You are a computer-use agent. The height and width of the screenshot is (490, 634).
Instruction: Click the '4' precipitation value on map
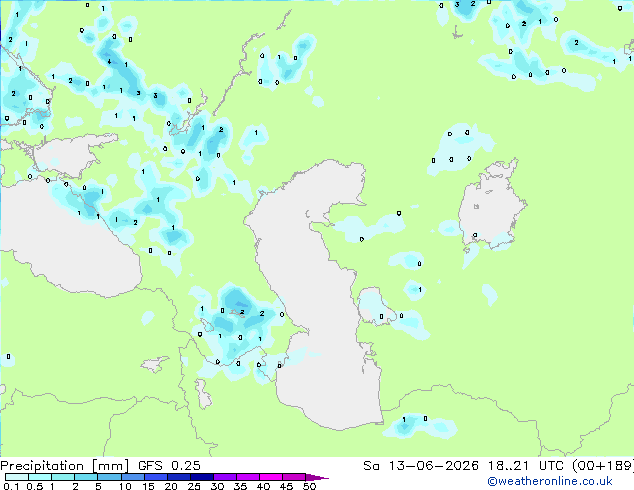(109, 62)
